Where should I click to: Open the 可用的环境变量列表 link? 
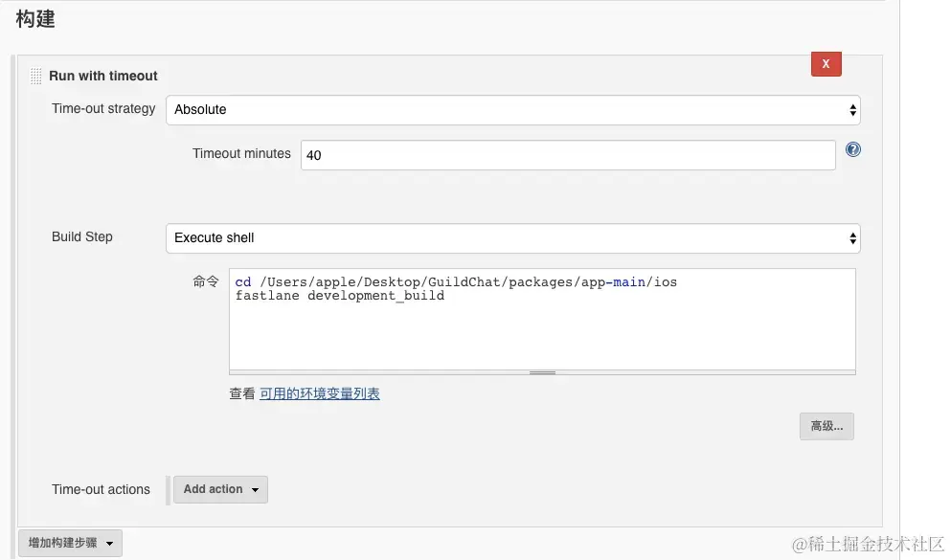click(320, 393)
